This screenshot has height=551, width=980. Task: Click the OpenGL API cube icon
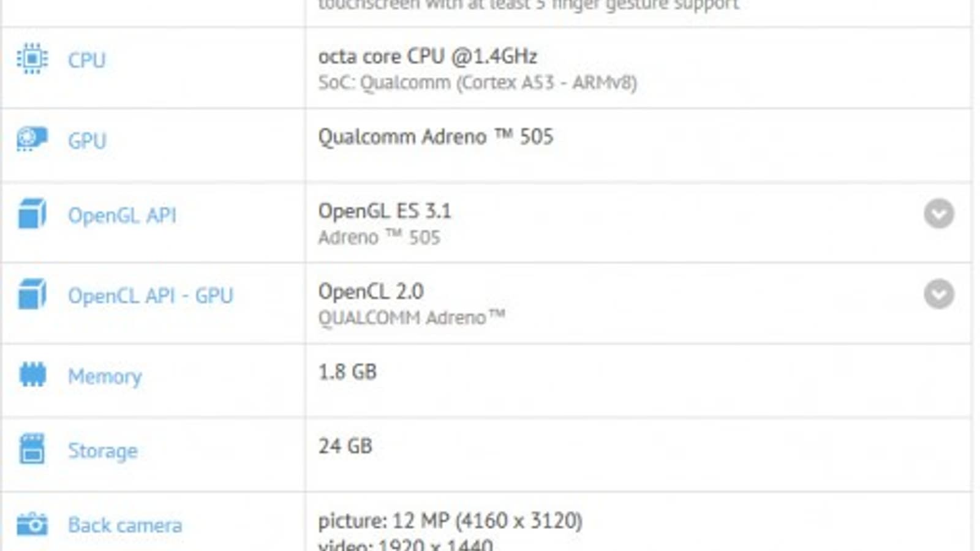click(x=32, y=214)
